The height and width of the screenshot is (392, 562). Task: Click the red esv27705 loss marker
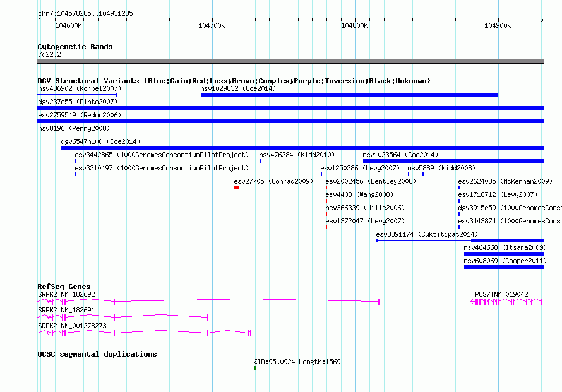pyautogui.click(x=237, y=187)
